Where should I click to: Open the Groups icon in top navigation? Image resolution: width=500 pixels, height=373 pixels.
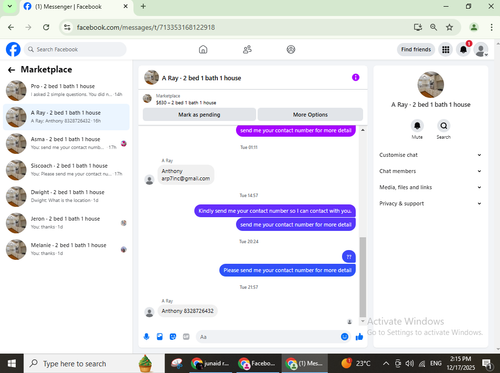point(291,50)
